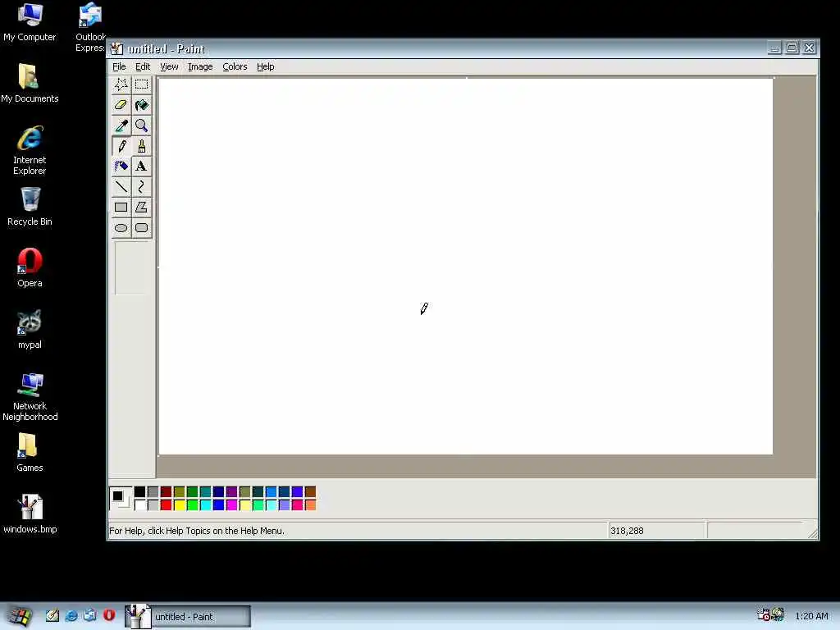Select the Eraser tool
This screenshot has width=840, height=630.
pos(121,105)
